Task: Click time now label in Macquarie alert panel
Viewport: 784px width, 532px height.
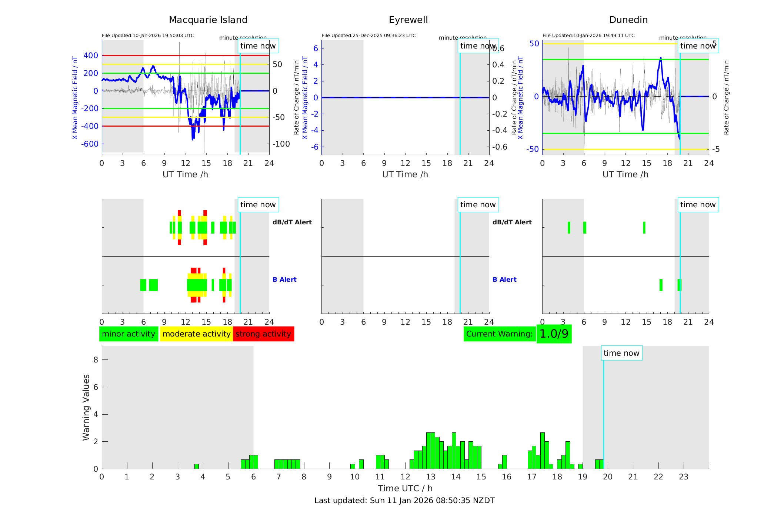Action: tap(258, 205)
